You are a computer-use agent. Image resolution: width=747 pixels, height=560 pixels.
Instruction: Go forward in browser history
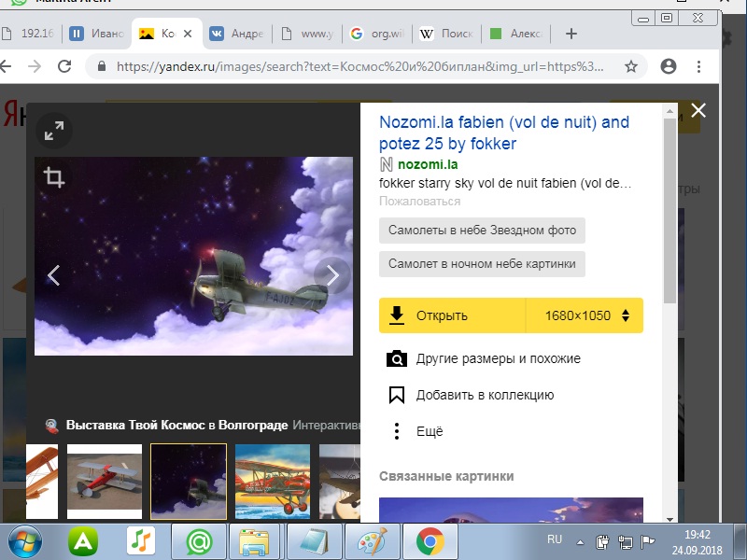[x=35, y=66]
